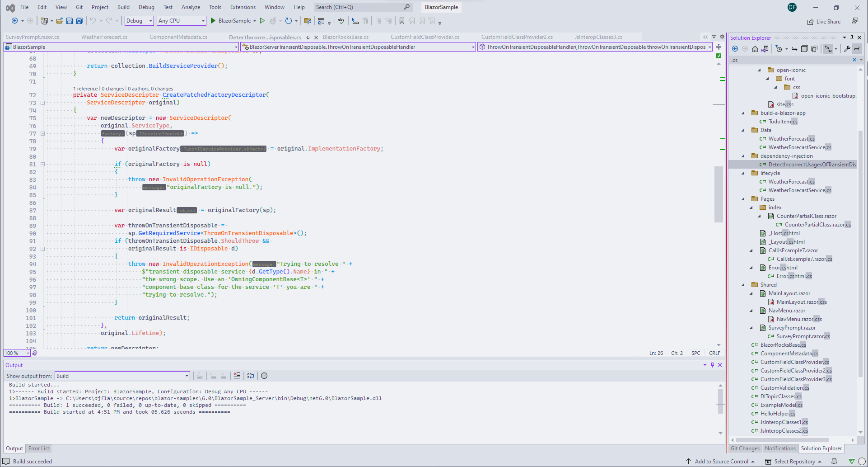Open Properties wrench icon in Solution Explorer

(x=847, y=49)
